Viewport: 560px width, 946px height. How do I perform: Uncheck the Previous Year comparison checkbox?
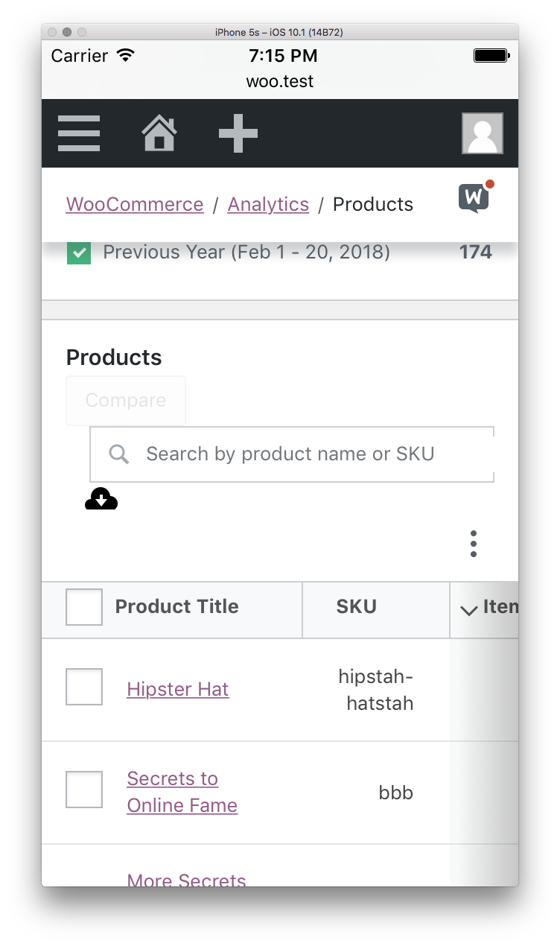(x=78, y=252)
